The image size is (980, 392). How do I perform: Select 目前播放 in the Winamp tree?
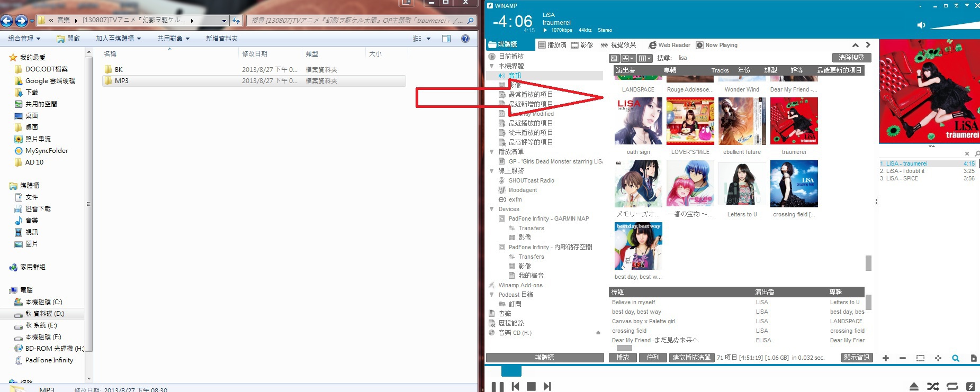511,57
